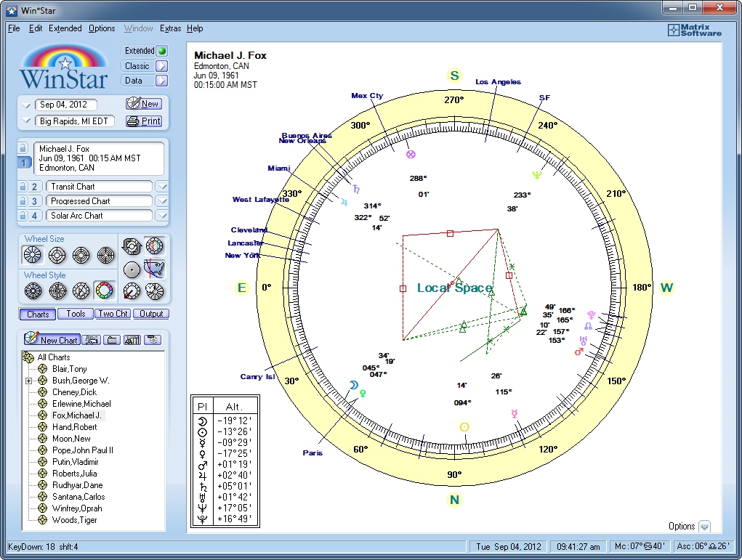Expand the Bush,George W. tree node

tap(29, 381)
